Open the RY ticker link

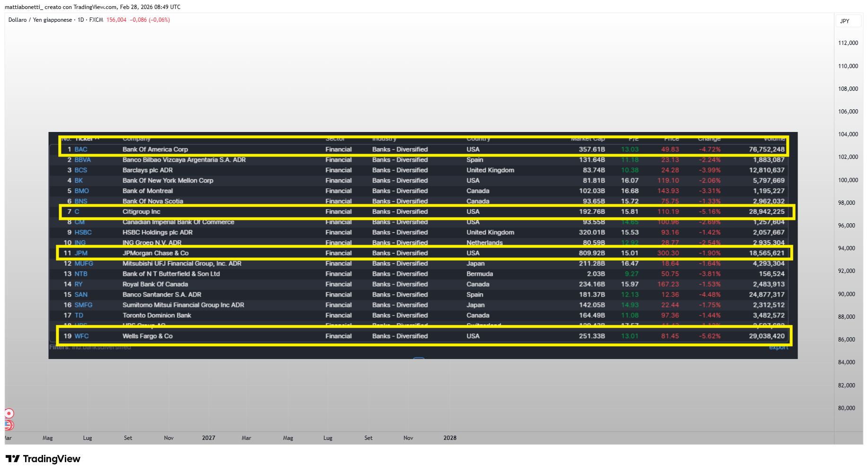point(79,285)
